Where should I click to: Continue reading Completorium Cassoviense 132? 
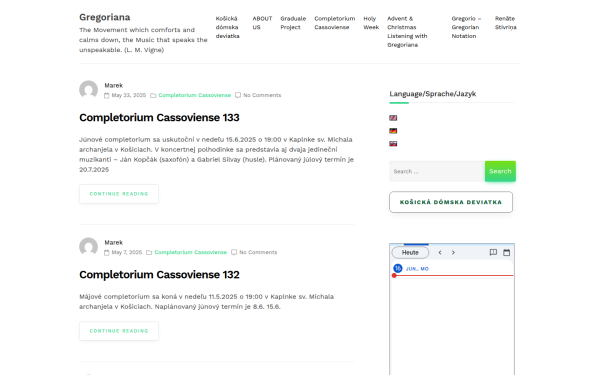[119, 331]
